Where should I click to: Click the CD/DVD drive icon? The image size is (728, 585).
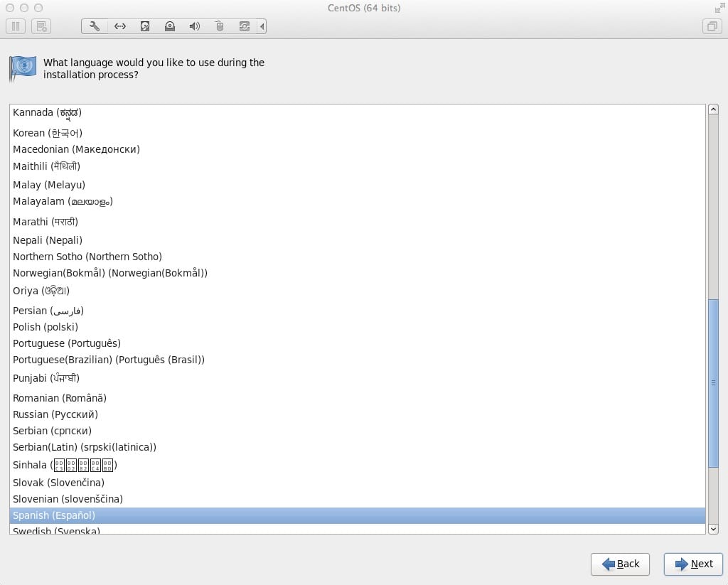[x=169, y=26]
